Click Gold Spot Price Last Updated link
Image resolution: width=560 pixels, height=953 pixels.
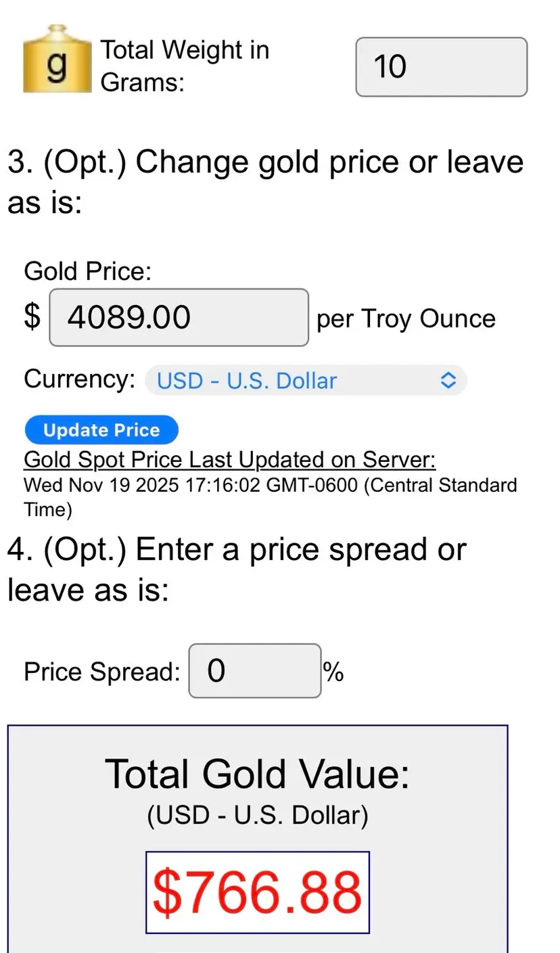(230, 460)
